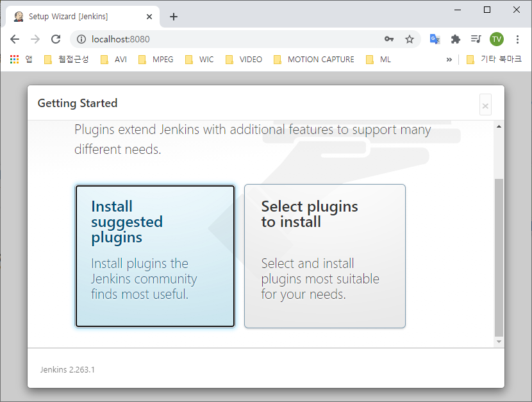Viewport: 532px width, 402px height.
Task: Open the 기타 북마크 folder
Action: (x=494, y=60)
